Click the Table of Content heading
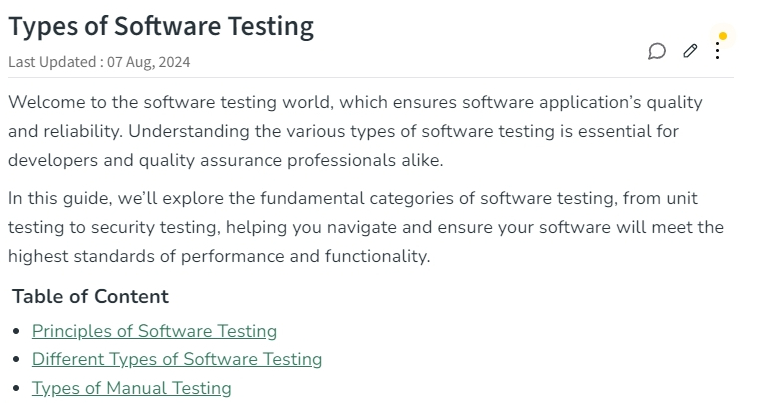The image size is (764, 403). click(90, 296)
